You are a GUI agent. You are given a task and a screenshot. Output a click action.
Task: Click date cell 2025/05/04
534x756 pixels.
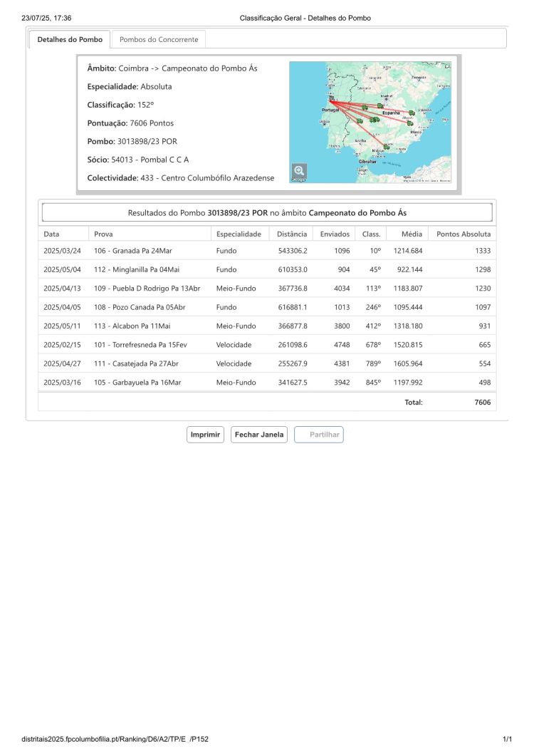click(62, 269)
